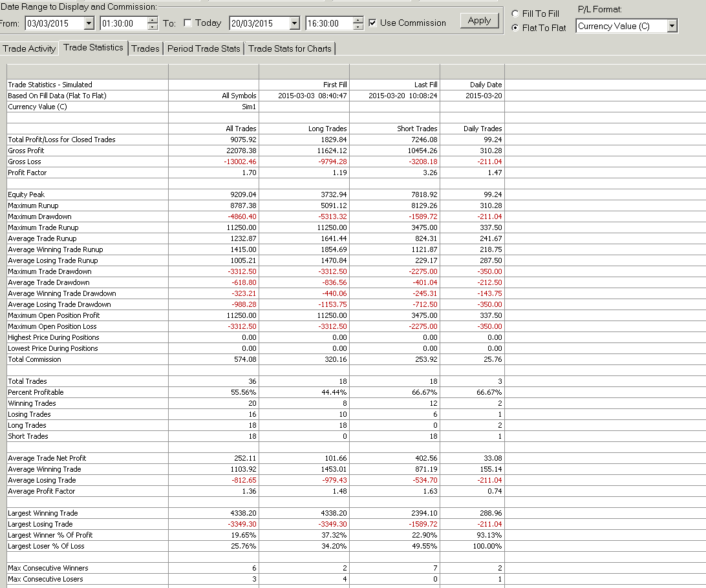
Task: Check the Today checkbox
Action: pyautogui.click(x=187, y=23)
